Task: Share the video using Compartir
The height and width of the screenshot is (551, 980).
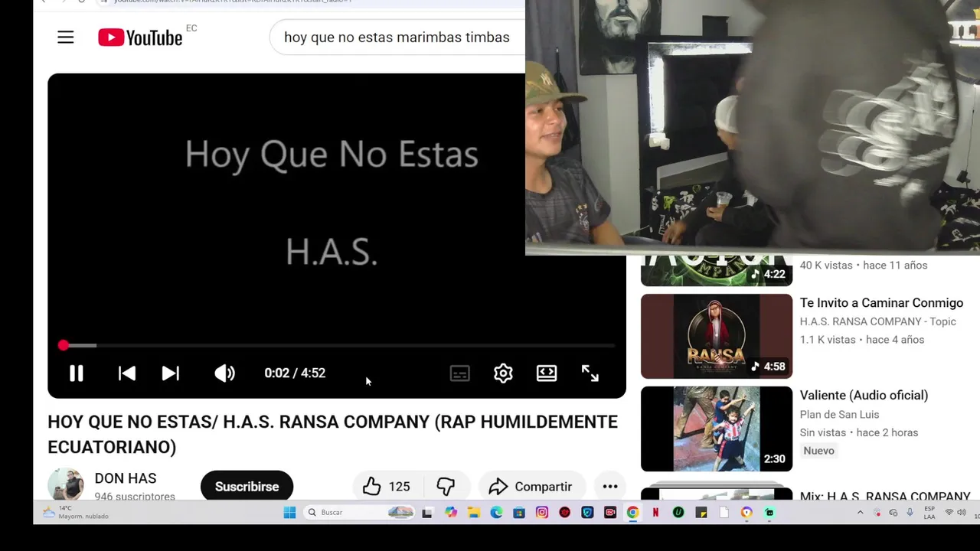Action: [531, 487]
